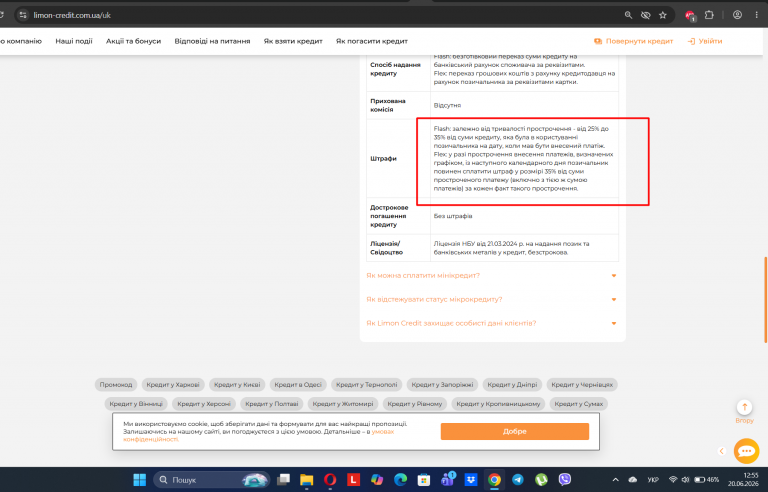The height and width of the screenshot is (492, 768).
Task: Open the orange live chat bubble
Action: point(746,451)
